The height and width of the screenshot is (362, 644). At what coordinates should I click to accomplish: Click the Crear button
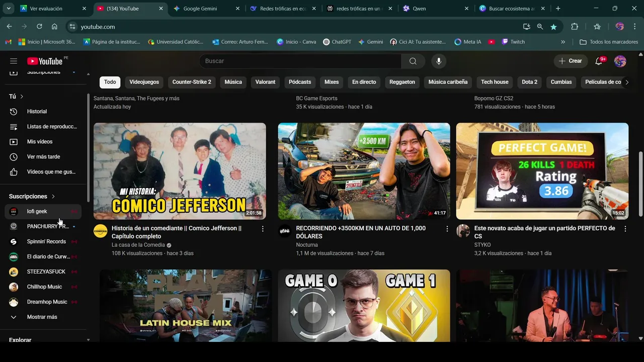click(570, 61)
